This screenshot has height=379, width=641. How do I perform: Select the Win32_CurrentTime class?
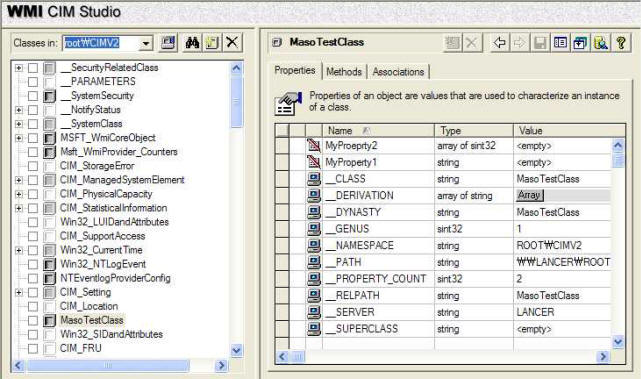tap(101, 250)
